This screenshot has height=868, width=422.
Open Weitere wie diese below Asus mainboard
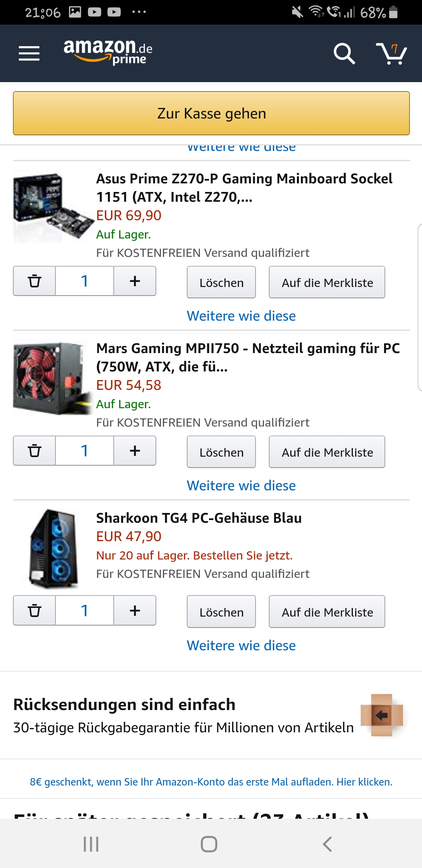[241, 316]
